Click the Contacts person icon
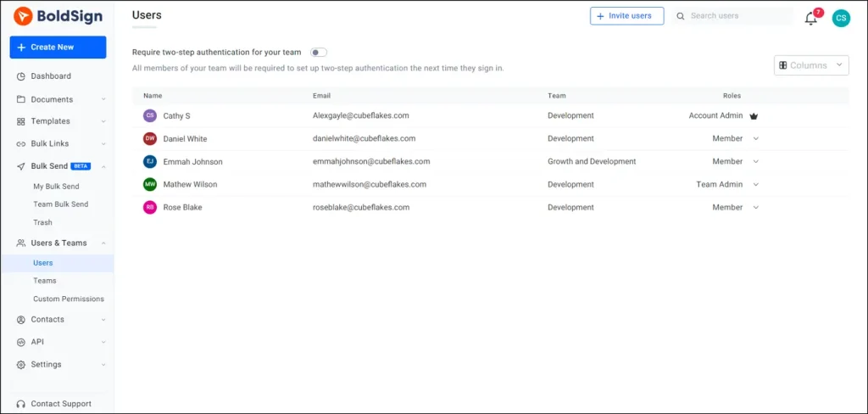Screen dimensions: 868x414 coord(21,320)
